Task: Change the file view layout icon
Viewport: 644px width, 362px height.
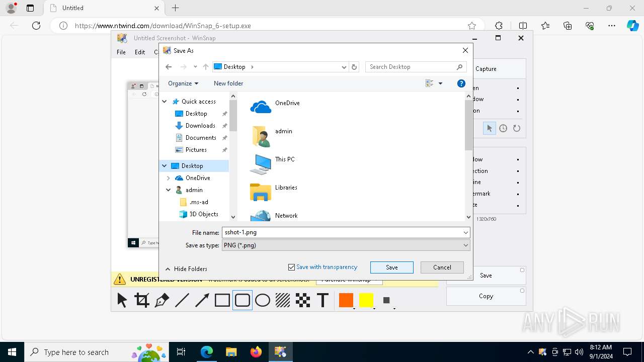Action: (x=430, y=83)
